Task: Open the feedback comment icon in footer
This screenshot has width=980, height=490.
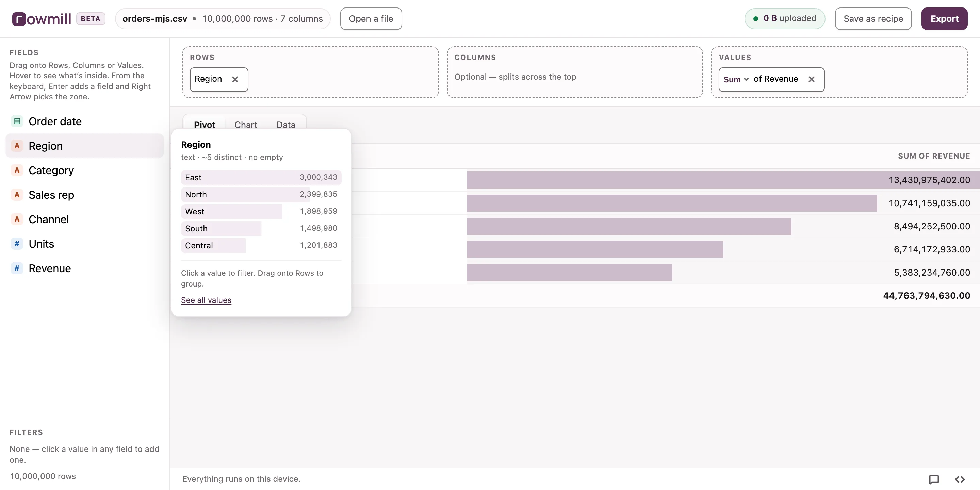Action: click(934, 479)
